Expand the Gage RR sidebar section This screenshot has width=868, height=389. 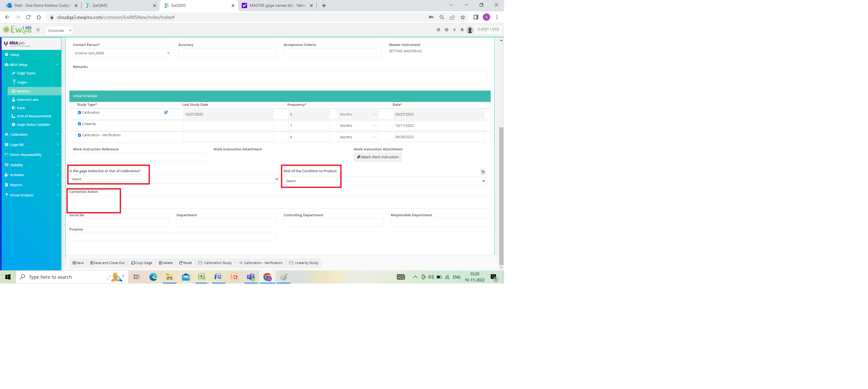click(x=31, y=144)
